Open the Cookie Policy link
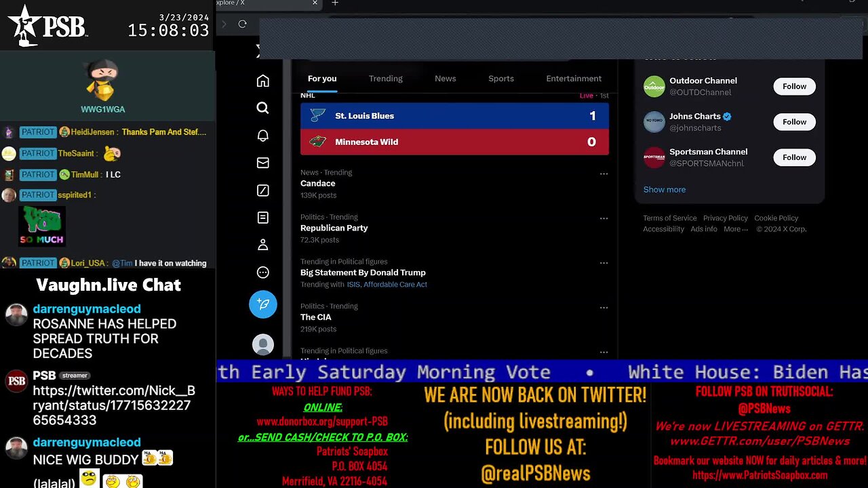The width and height of the screenshot is (868, 488). 776,218
